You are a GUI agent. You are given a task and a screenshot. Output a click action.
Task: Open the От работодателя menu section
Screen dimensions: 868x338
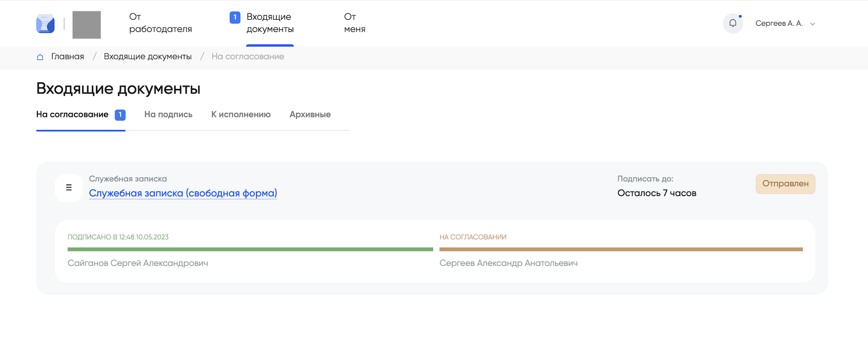point(160,23)
